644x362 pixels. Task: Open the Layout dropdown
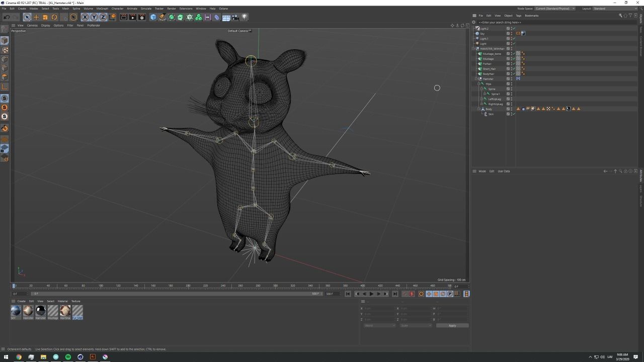tap(615, 9)
